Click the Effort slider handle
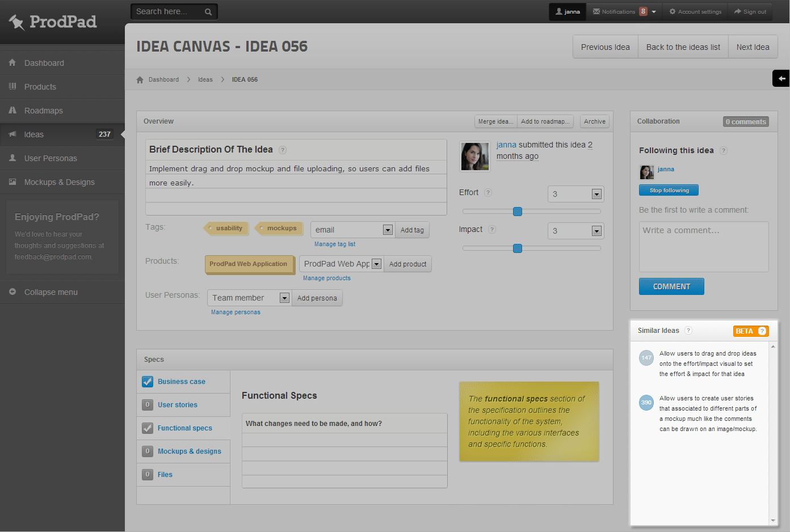790x532 pixels. point(518,212)
